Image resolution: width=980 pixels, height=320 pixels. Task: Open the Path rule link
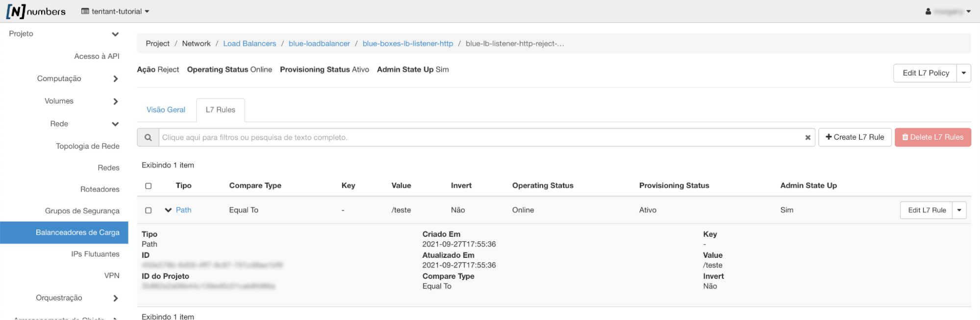184,210
